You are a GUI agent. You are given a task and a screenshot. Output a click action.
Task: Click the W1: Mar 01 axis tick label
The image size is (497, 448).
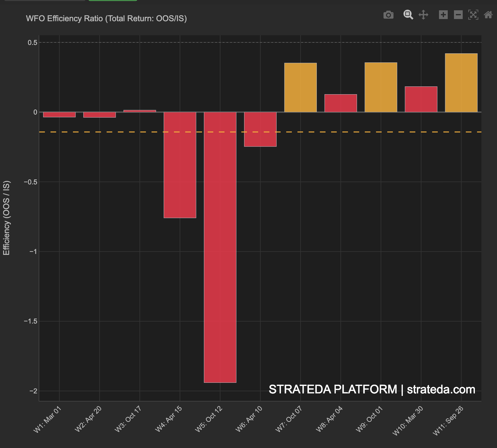pos(48,419)
